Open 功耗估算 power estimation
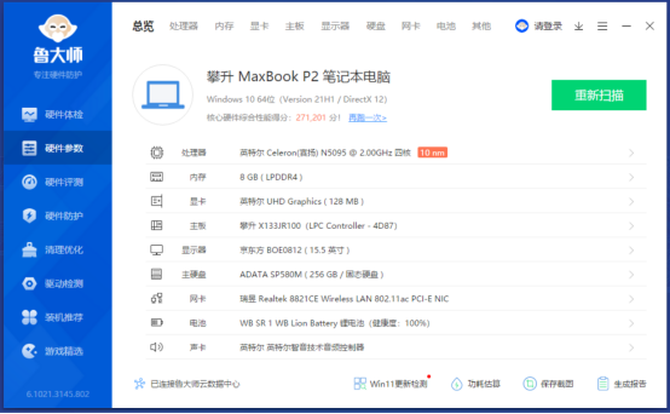 [x=476, y=384]
